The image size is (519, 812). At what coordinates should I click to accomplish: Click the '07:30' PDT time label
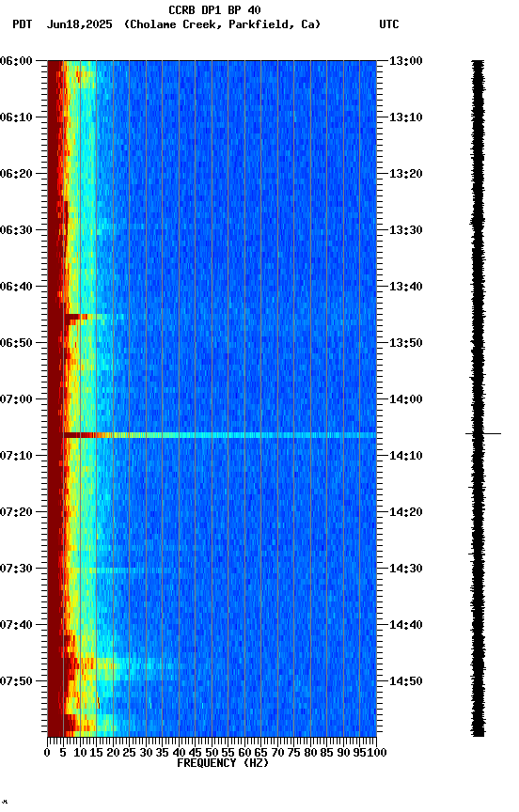16,569
